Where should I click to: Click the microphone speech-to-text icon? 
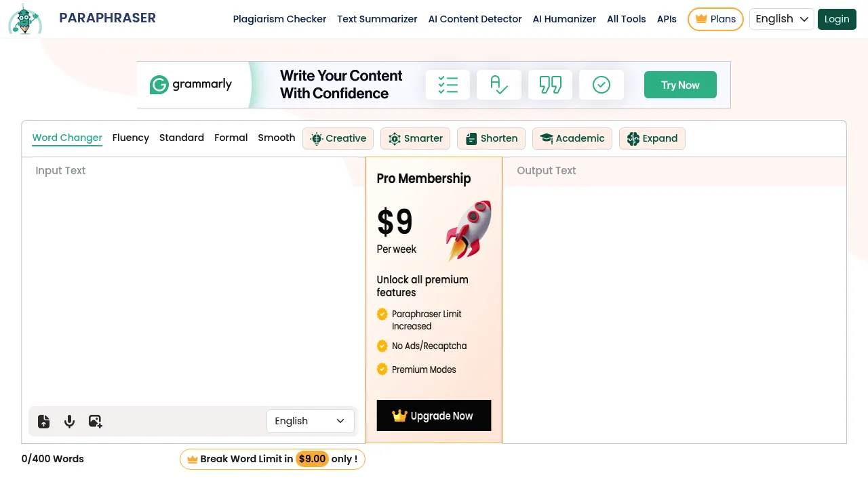click(x=69, y=421)
